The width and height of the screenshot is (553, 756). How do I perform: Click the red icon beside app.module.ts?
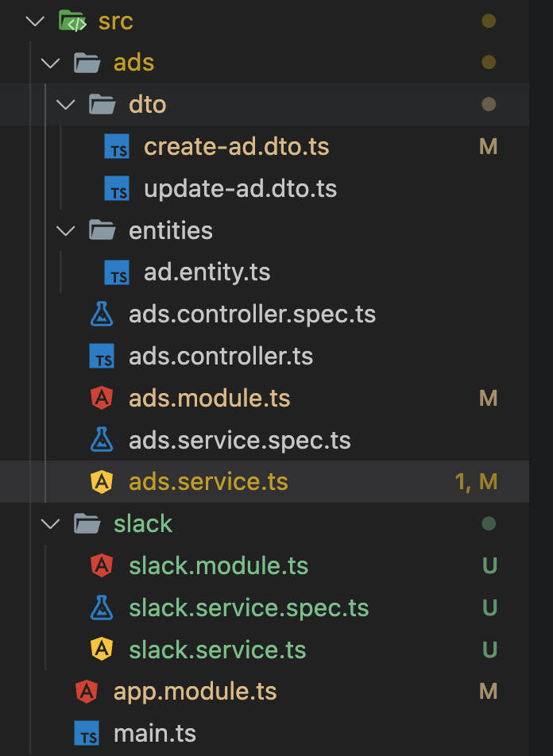pos(87,692)
